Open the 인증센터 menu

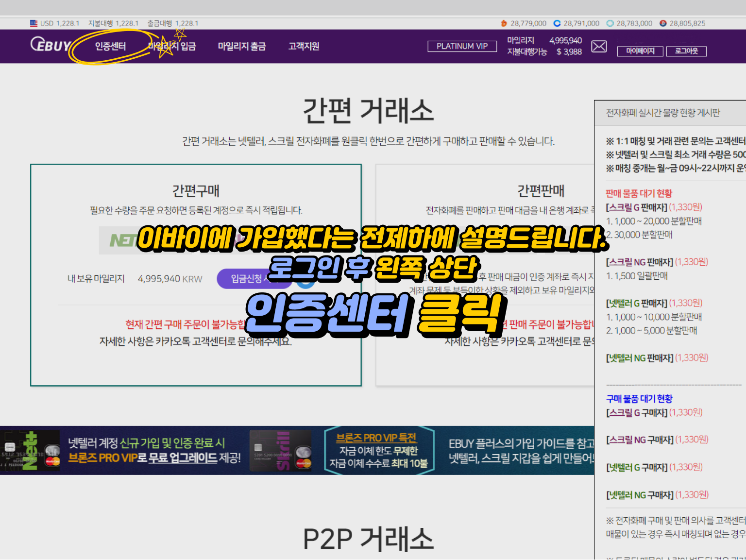click(x=110, y=46)
